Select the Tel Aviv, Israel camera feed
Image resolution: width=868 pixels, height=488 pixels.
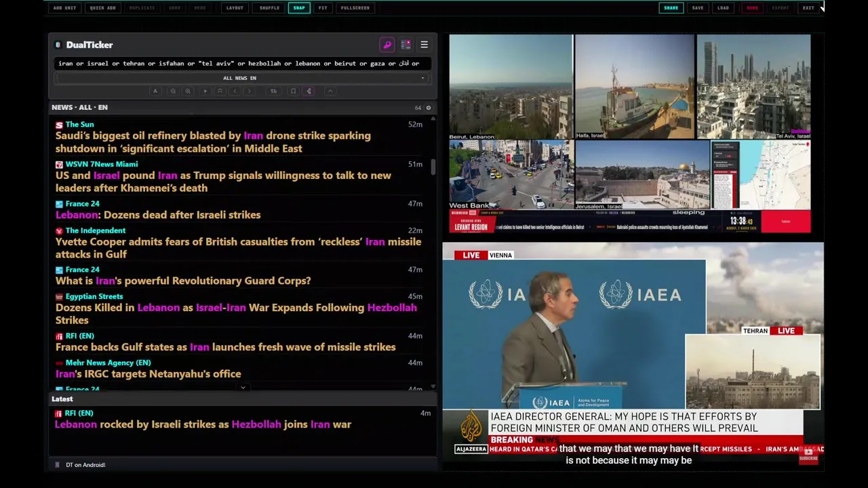click(753, 87)
